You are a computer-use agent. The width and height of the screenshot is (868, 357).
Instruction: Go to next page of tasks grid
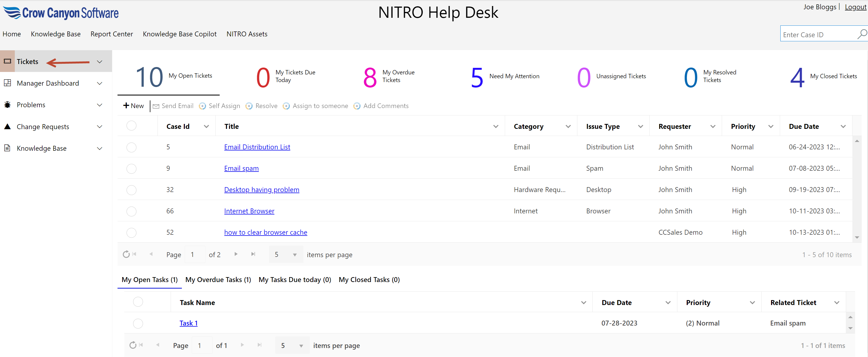pyautogui.click(x=242, y=345)
